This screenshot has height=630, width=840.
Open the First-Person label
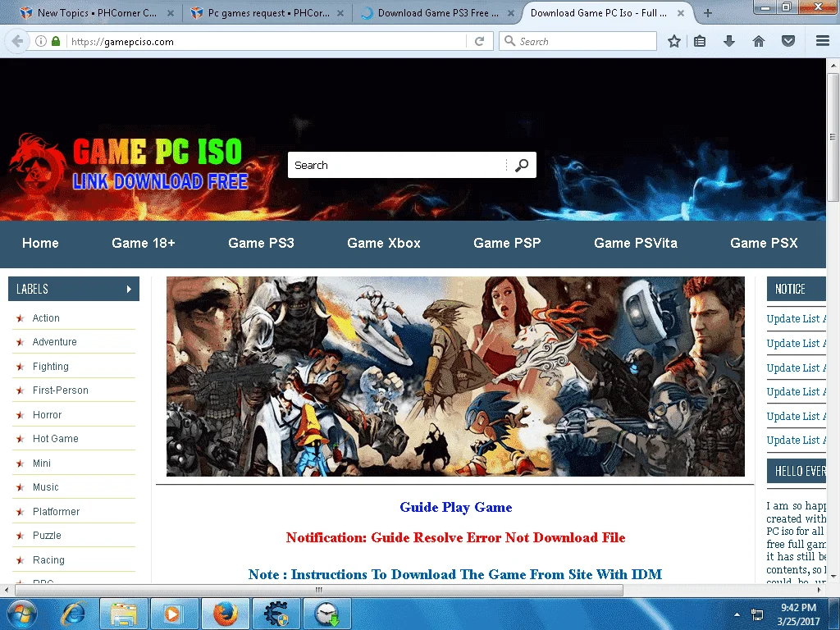[60, 390]
